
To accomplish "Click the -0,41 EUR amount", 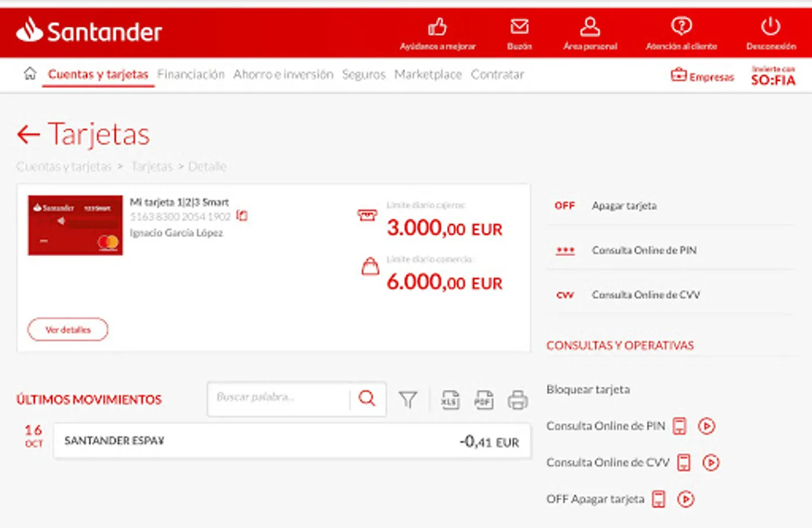I will (x=489, y=442).
